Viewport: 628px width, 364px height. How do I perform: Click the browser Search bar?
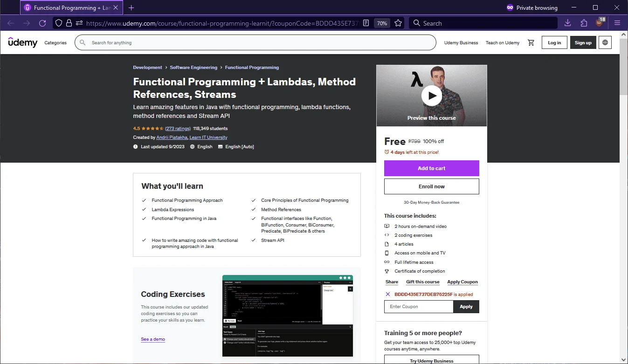pos(483,23)
